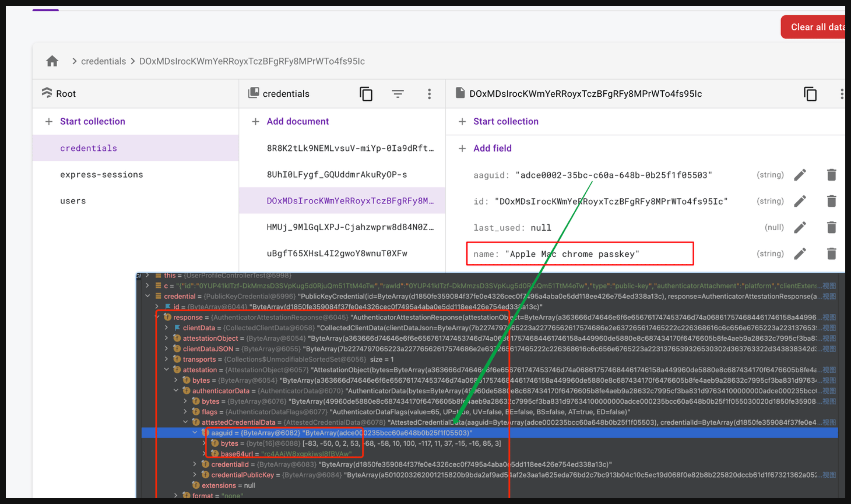The height and width of the screenshot is (504, 851).
Task: Expand the flags node in debugger
Action: [x=185, y=411]
